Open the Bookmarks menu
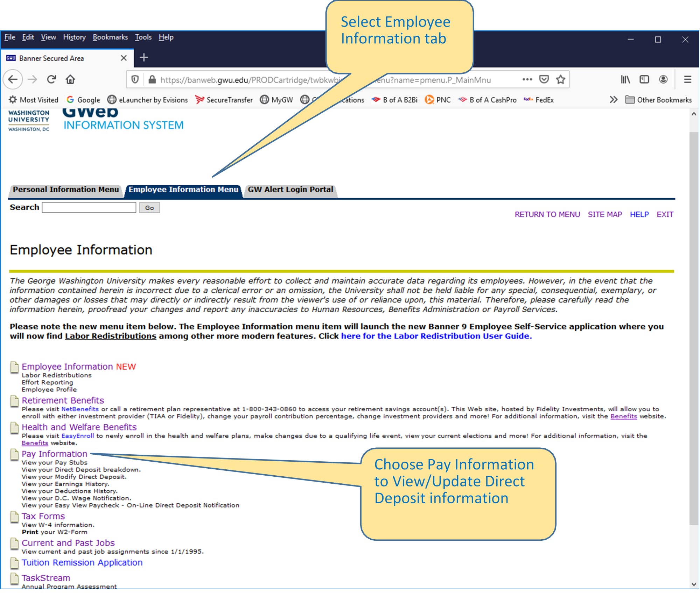Viewport: 700px width, 604px height. pyautogui.click(x=110, y=37)
